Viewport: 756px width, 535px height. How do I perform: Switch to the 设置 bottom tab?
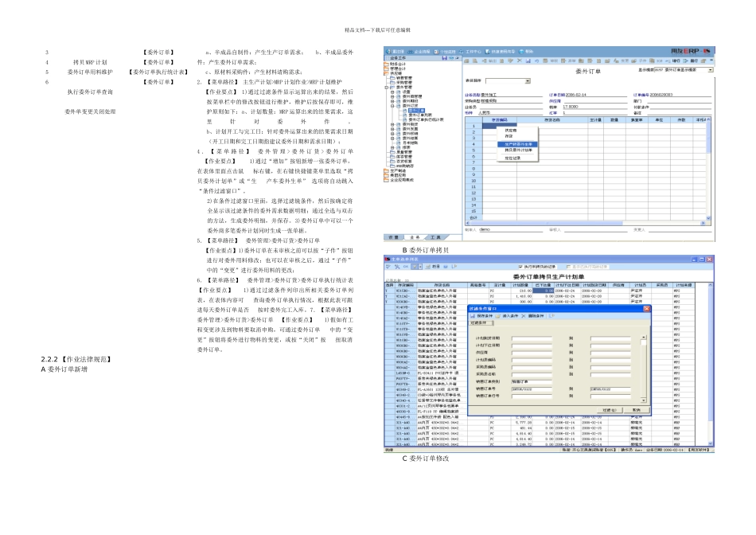point(394,237)
